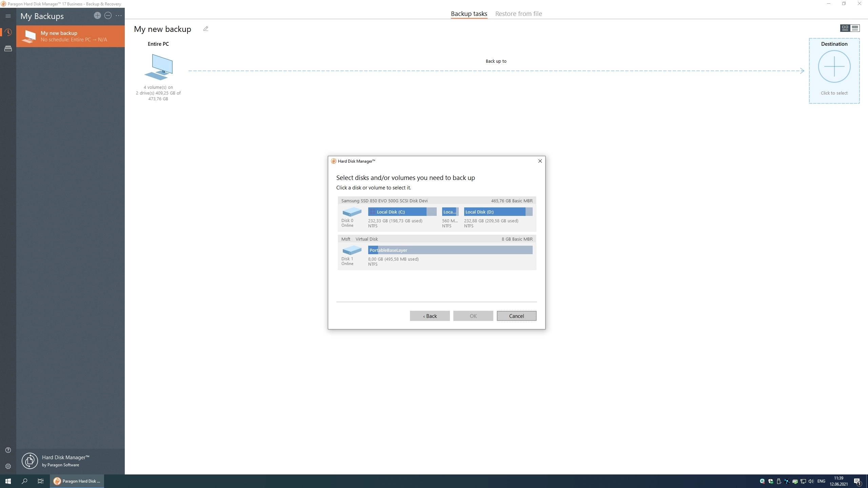This screenshot has height=488, width=868.
Task: Close the Hard Disk Manager dialog
Action: click(x=540, y=161)
